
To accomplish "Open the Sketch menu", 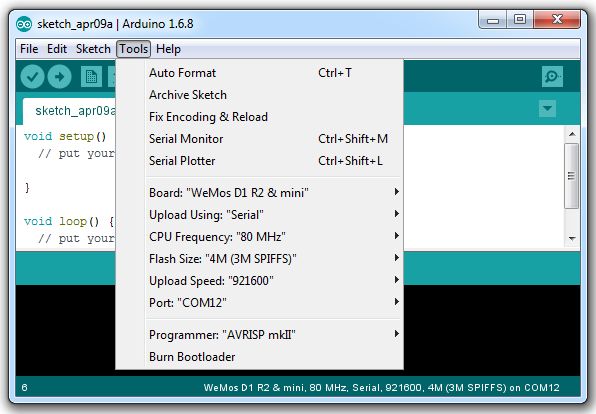I will coord(93,49).
